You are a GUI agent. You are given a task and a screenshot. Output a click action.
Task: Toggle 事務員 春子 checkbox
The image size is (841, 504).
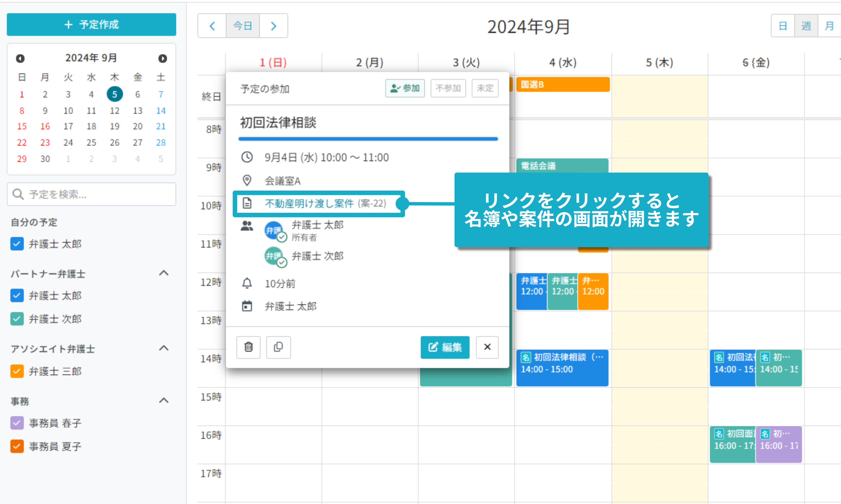point(17,423)
